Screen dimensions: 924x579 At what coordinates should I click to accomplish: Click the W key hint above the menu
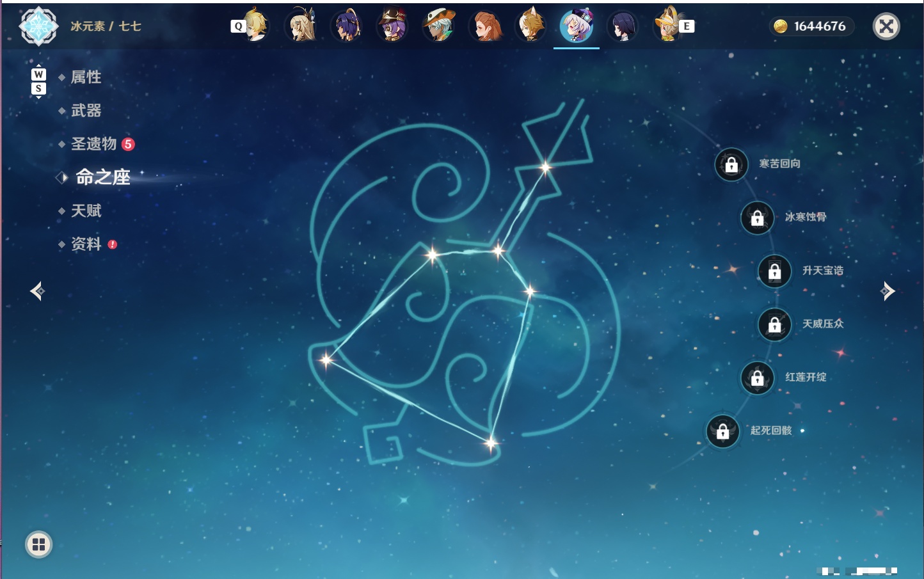point(38,74)
